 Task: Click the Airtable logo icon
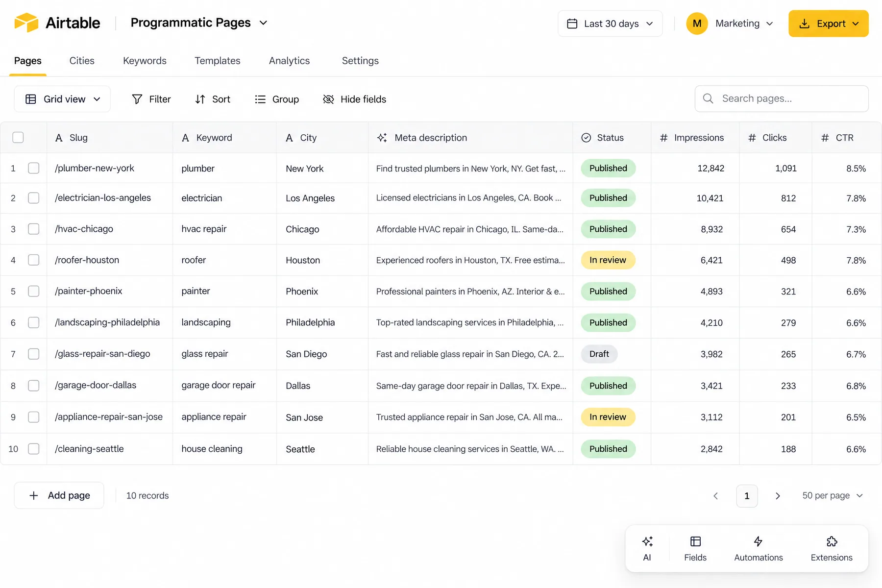pos(26,23)
